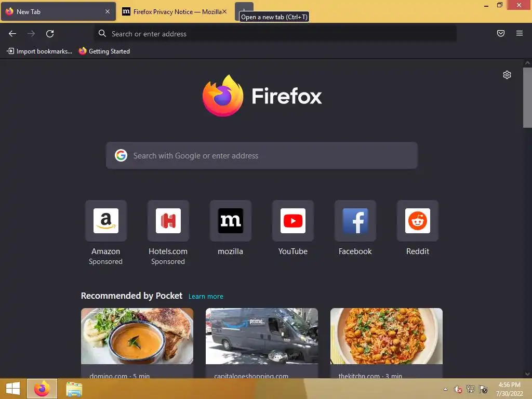Follow the Pocket Learn more link
This screenshot has width=532, height=399.
pyautogui.click(x=206, y=296)
